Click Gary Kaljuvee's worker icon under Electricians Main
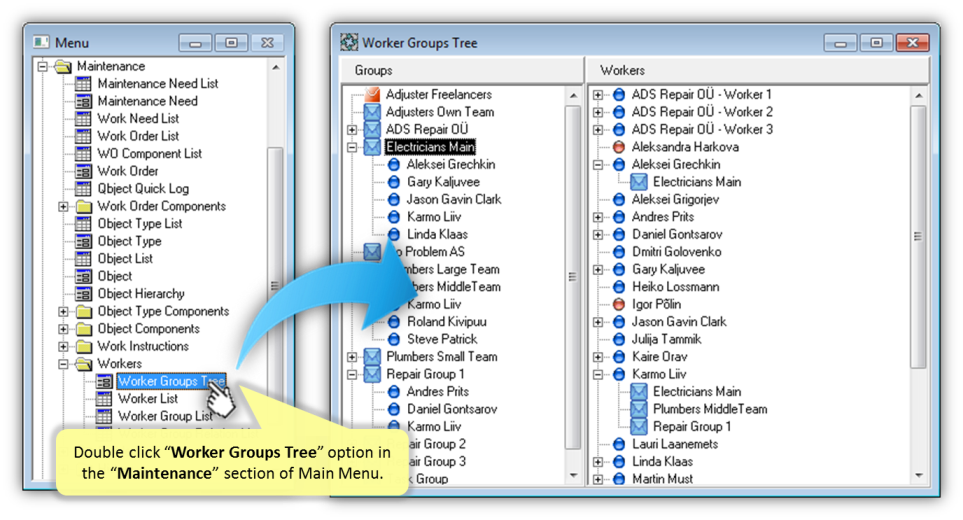This screenshot has width=963, height=520. [x=394, y=182]
